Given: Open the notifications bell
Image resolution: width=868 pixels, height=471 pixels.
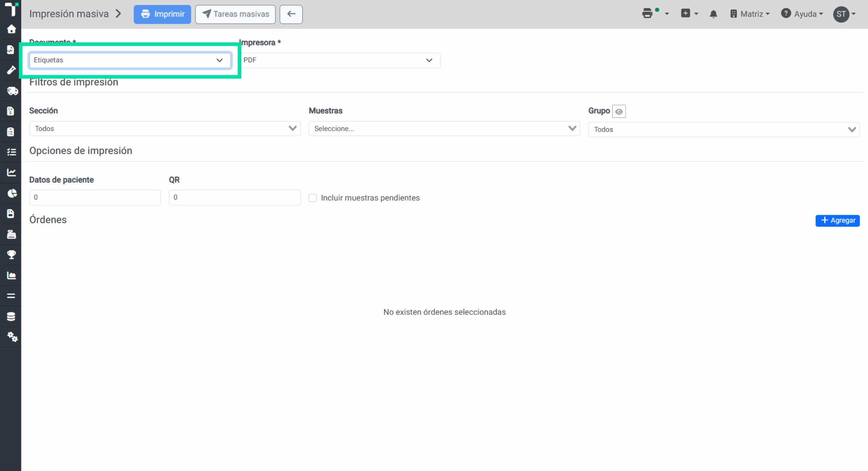Looking at the screenshot, I should point(713,14).
